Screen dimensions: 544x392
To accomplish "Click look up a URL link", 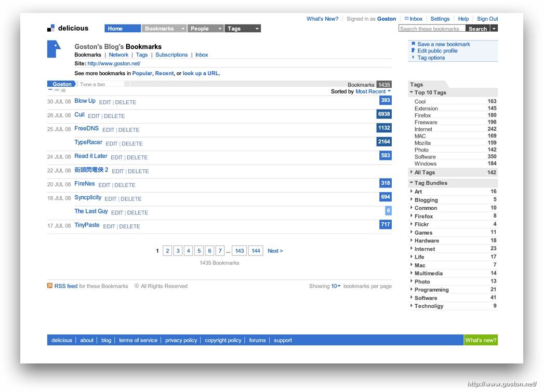I will tap(201, 73).
